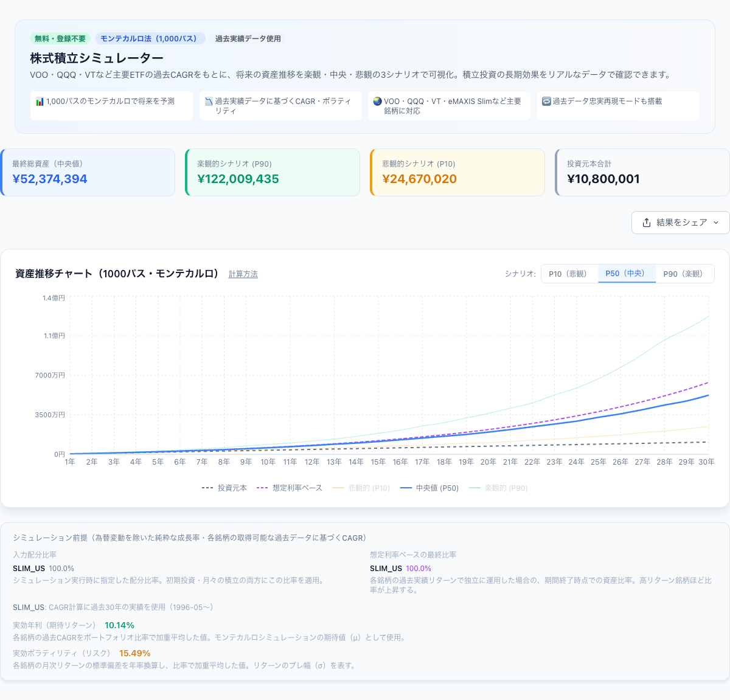Click the bar chart icon for モンテカルロ feature
The height and width of the screenshot is (700, 730).
pyautogui.click(x=40, y=102)
